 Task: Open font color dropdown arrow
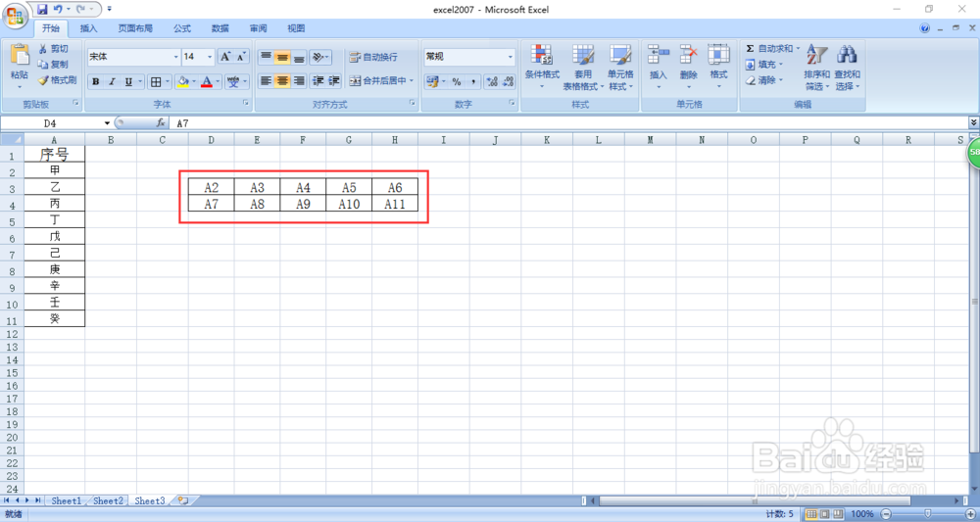click(x=218, y=82)
